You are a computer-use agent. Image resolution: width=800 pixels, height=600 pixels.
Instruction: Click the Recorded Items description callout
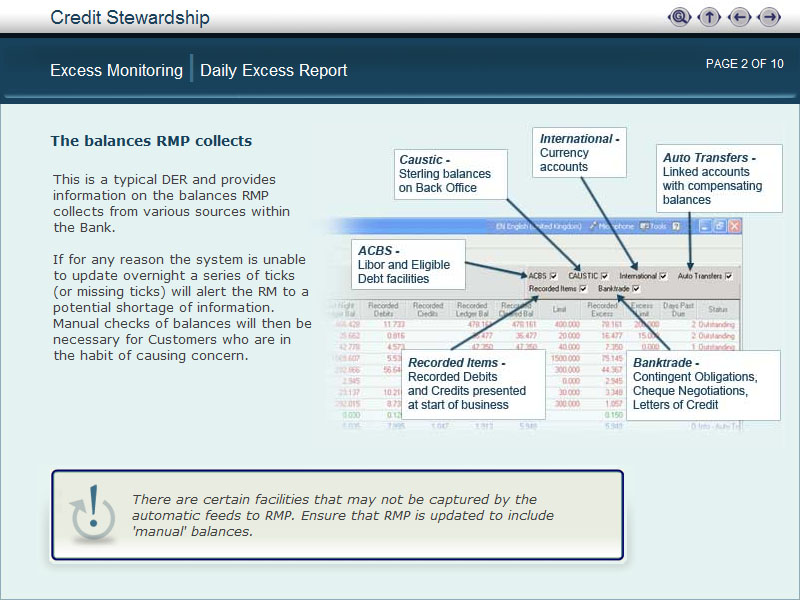click(473, 384)
